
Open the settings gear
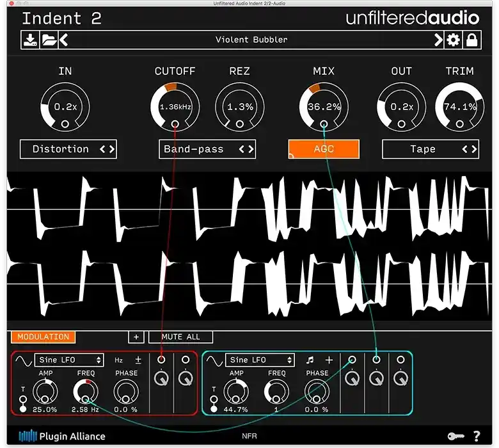(x=453, y=40)
